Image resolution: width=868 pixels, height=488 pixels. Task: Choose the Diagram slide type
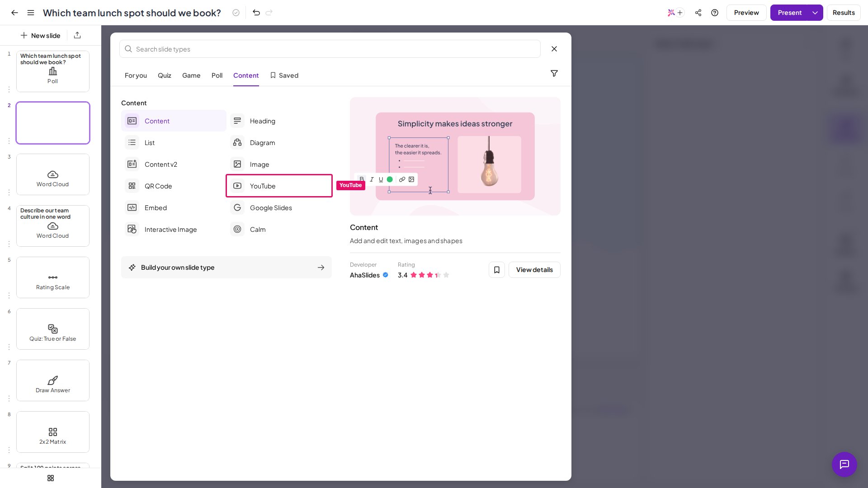(279, 143)
